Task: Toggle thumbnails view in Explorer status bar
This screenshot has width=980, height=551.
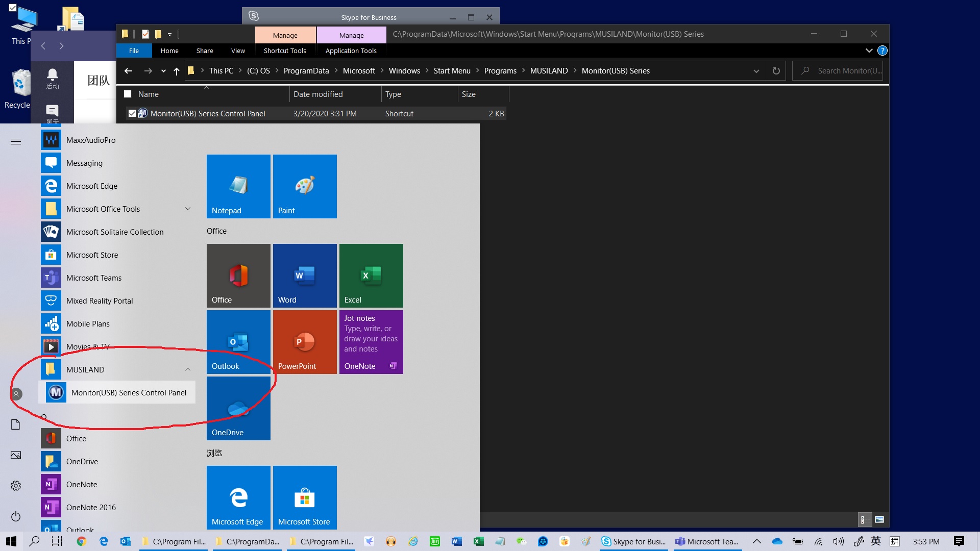Action: [879, 519]
